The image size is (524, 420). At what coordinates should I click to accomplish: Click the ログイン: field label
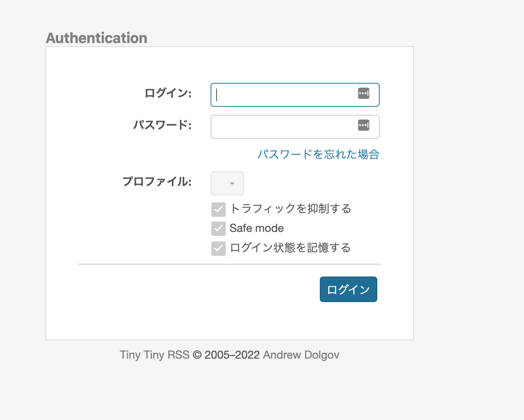point(168,93)
